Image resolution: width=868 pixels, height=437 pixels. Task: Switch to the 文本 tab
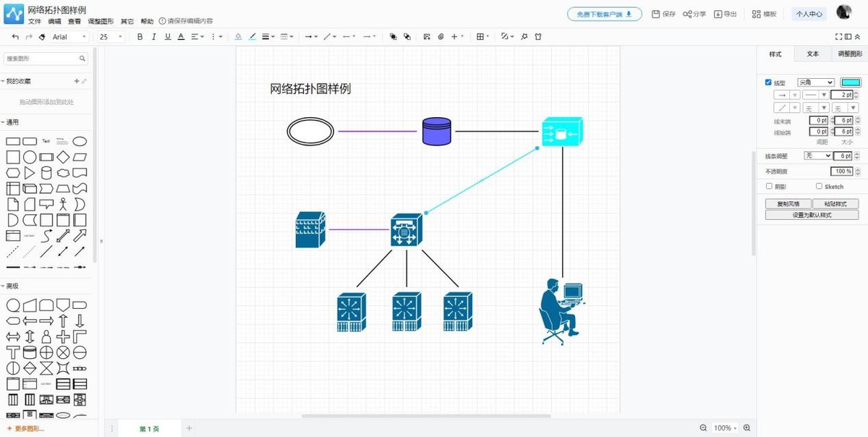click(812, 54)
